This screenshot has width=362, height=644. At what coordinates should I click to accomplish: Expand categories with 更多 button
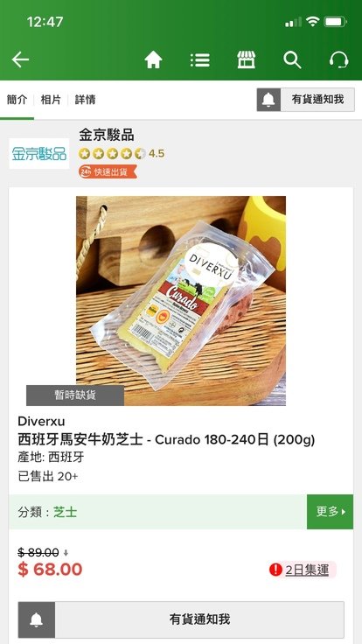[x=330, y=512]
